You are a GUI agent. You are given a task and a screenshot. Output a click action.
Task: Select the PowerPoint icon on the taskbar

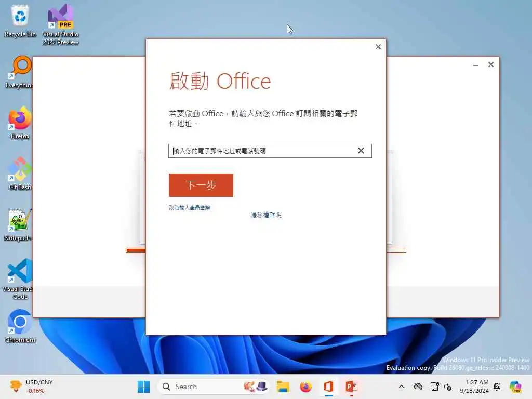tap(352, 387)
